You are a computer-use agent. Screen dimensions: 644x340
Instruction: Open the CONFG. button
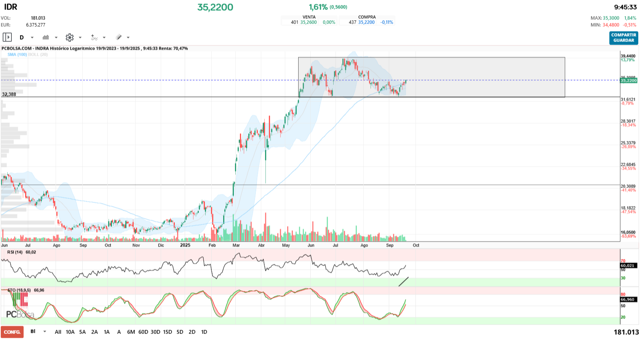[x=12, y=332]
